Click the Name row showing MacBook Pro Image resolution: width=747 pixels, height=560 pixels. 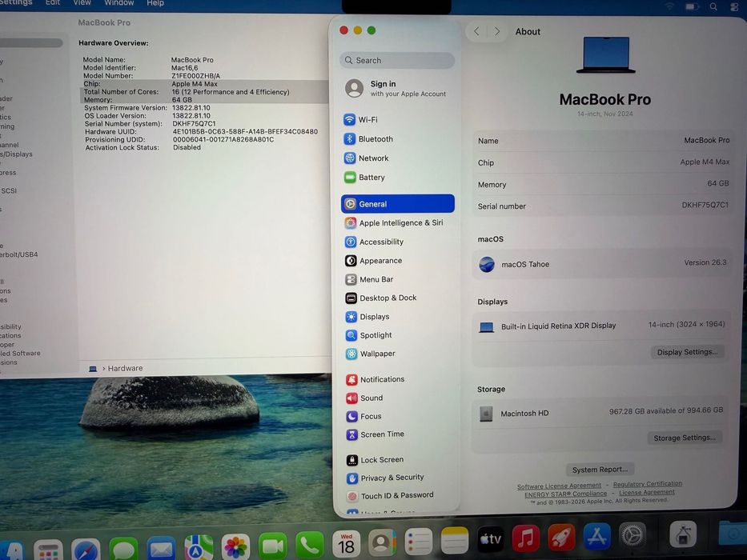click(604, 141)
